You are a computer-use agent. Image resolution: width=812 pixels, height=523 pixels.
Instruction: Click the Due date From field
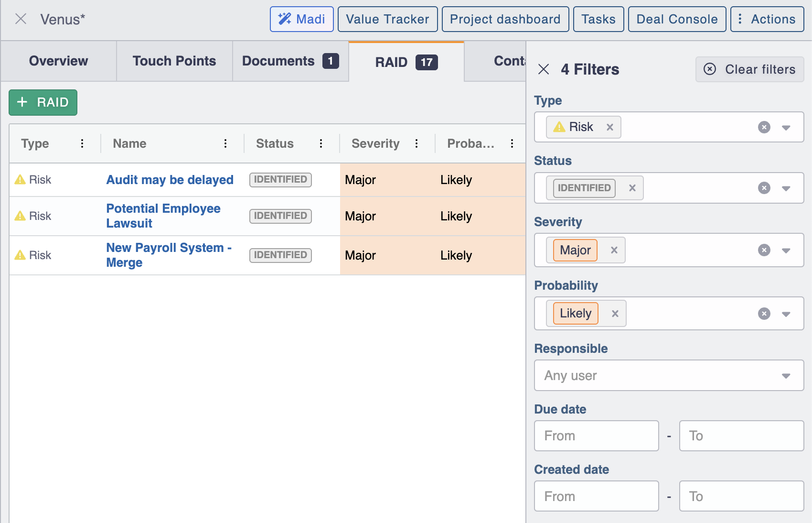pos(597,436)
